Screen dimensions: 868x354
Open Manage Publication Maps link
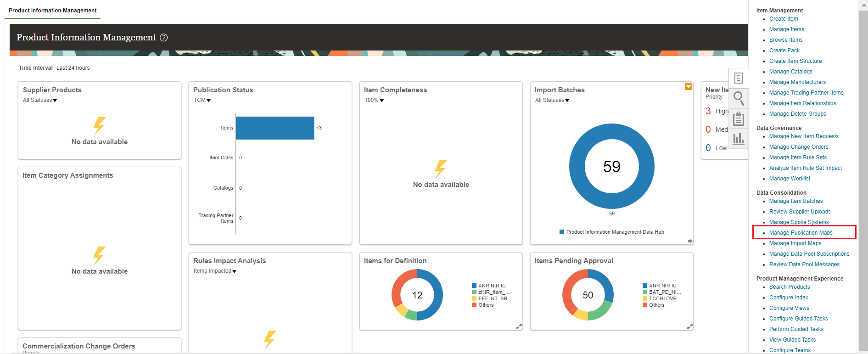[801, 233]
